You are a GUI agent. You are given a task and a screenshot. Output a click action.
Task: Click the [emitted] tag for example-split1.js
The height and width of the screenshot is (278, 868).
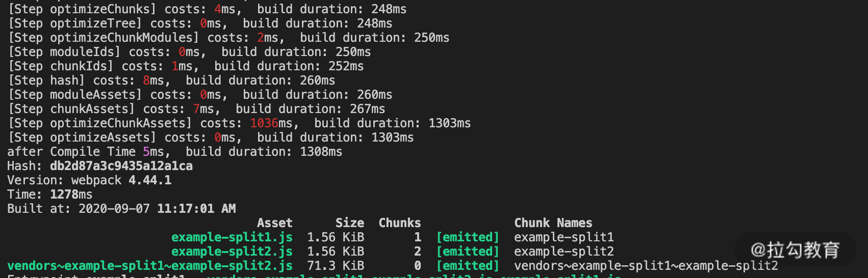468,237
